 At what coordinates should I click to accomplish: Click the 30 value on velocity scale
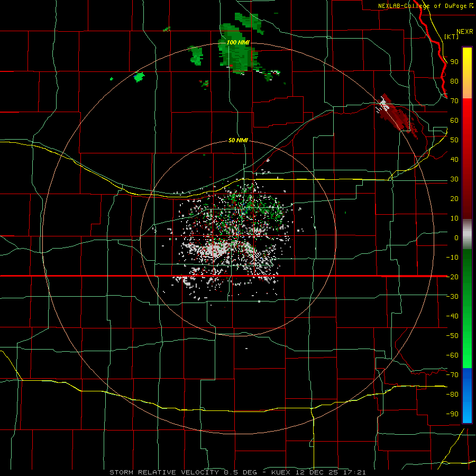pos(454,179)
